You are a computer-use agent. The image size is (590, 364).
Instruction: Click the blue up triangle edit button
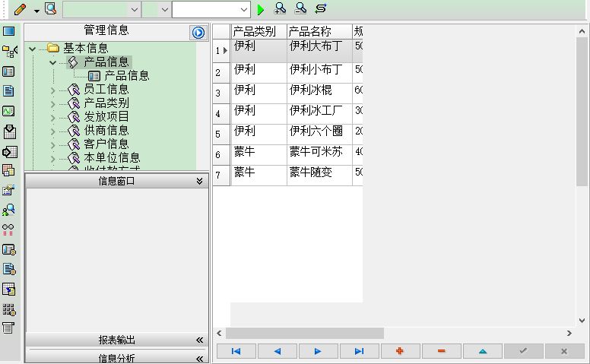coord(483,351)
